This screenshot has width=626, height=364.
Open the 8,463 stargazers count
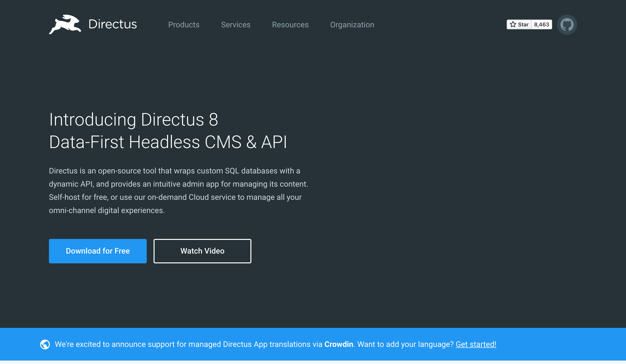(541, 24)
